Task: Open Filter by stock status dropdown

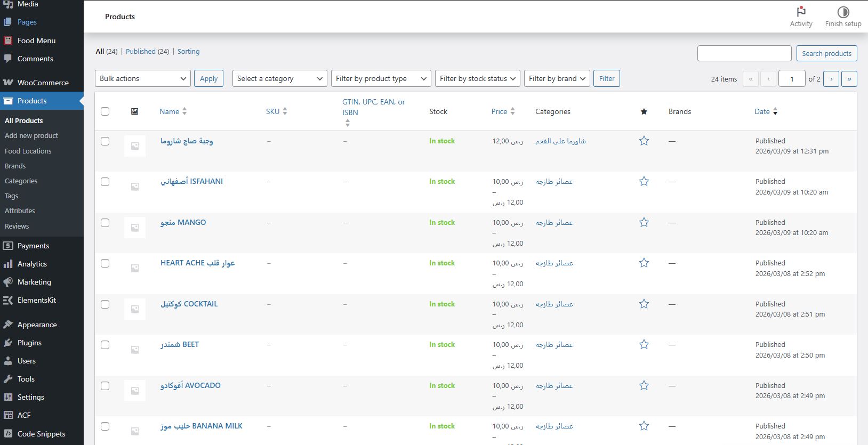Action: pyautogui.click(x=477, y=78)
